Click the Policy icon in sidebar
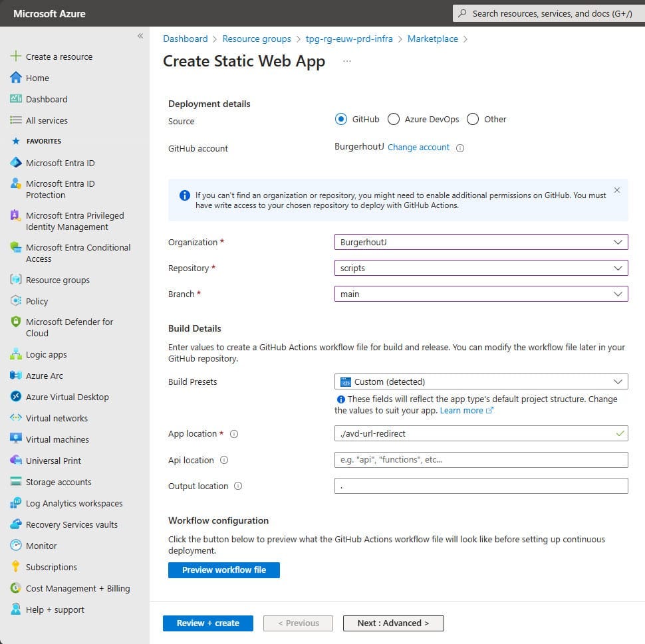 [16, 300]
